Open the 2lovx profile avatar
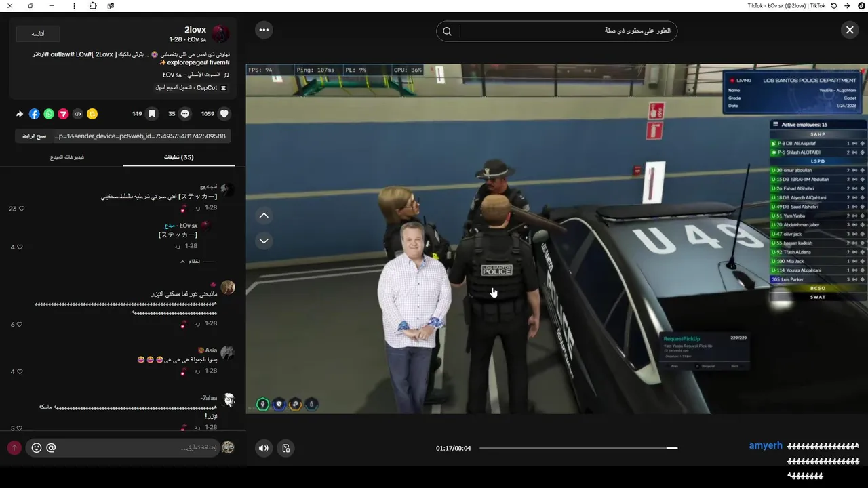Image resolution: width=868 pixels, height=488 pixels. (221, 34)
